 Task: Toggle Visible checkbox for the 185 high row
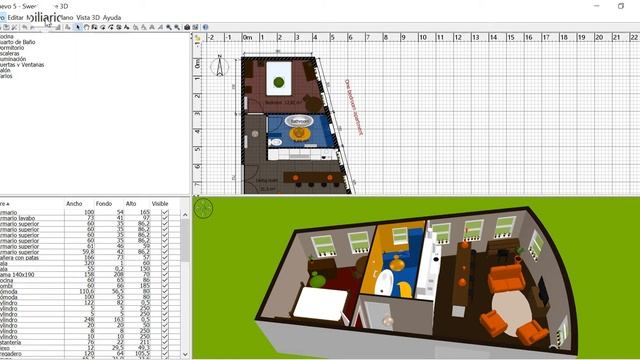click(x=164, y=286)
